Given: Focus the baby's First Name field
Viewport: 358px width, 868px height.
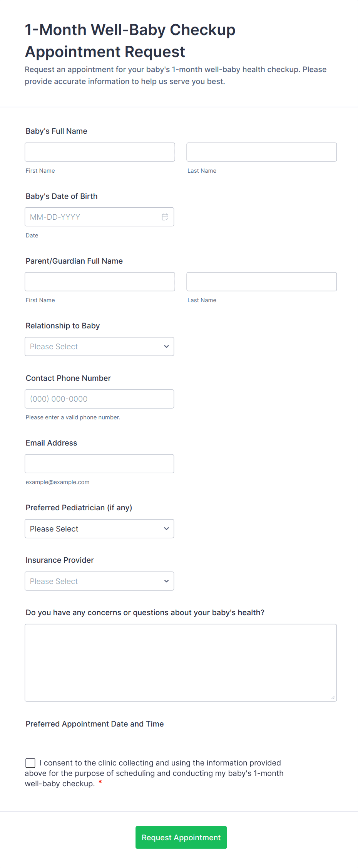Looking at the screenshot, I should pos(100,152).
